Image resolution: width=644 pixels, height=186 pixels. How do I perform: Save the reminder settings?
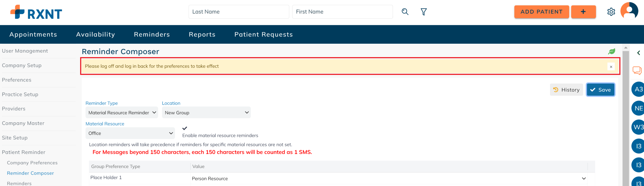(600, 90)
